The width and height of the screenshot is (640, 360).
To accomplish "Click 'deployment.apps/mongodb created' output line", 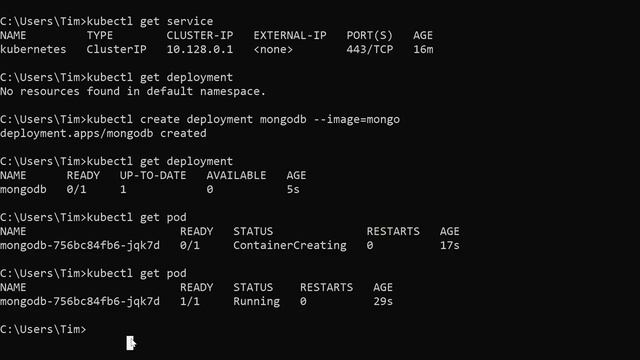I will [103, 133].
